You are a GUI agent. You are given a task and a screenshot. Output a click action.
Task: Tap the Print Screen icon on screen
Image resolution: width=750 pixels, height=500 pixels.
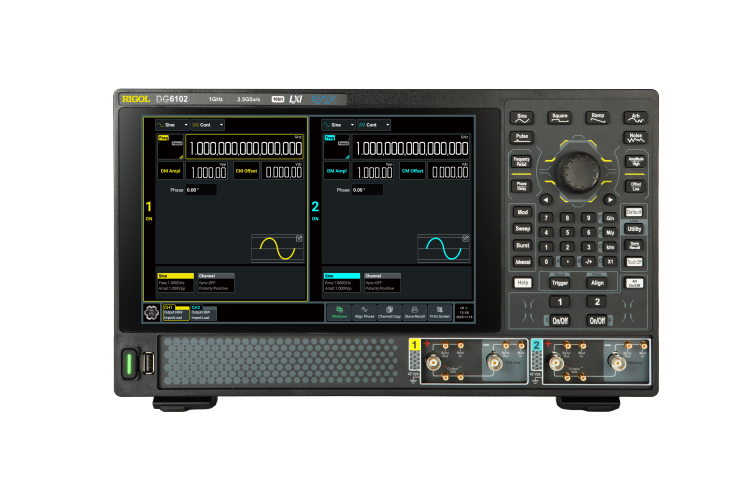[x=441, y=312]
